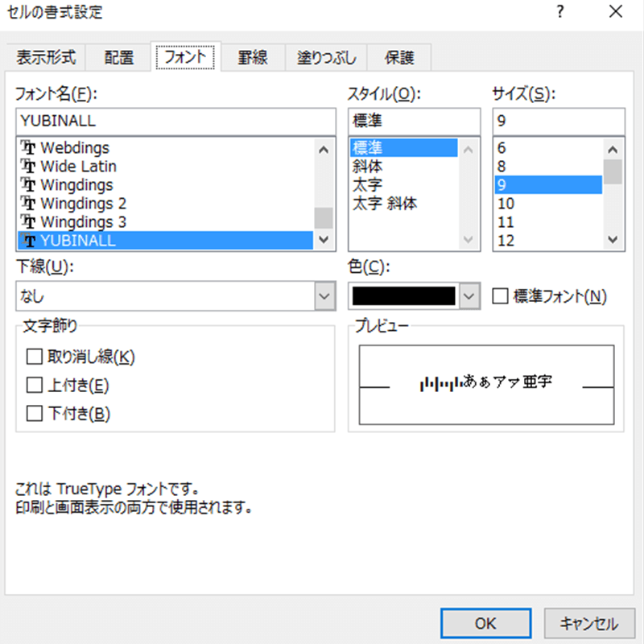Open the dialog help question mark
Screen dimensions: 644x644
click(559, 12)
